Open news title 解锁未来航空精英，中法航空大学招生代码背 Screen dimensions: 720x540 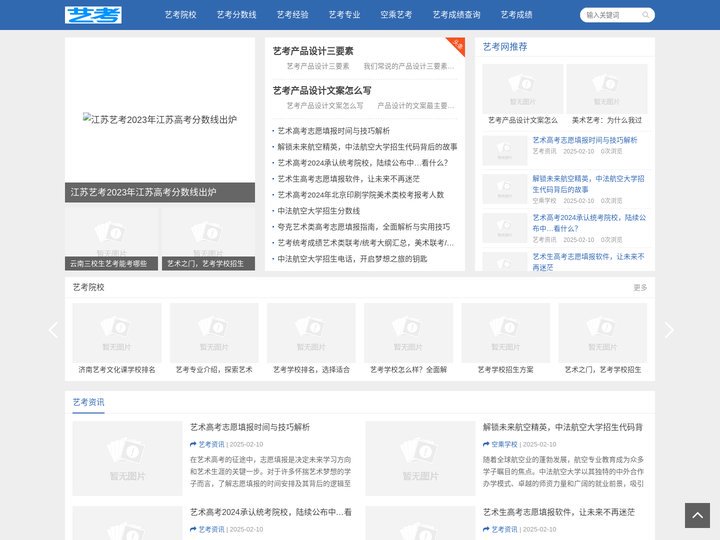point(562,428)
